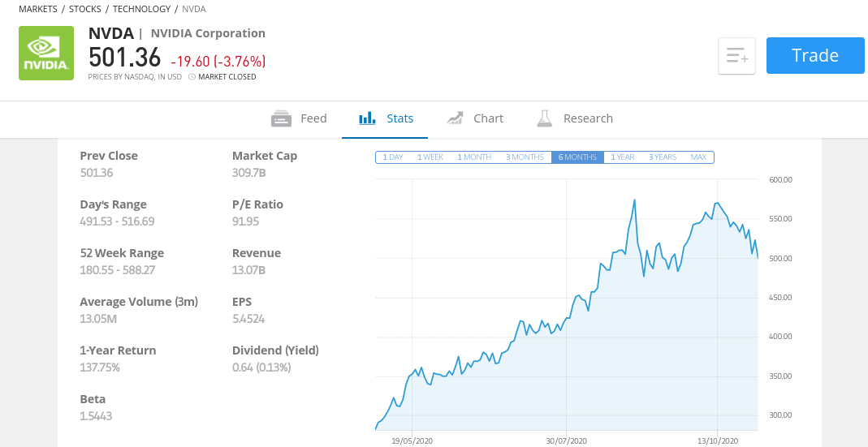The height and width of the screenshot is (447, 868).
Task: Click the 1-Year Return value 137.75%
Action: (x=100, y=367)
